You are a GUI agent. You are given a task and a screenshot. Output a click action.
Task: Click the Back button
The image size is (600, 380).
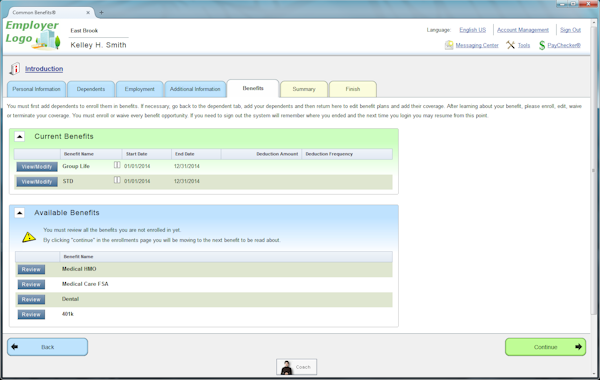[x=47, y=347]
